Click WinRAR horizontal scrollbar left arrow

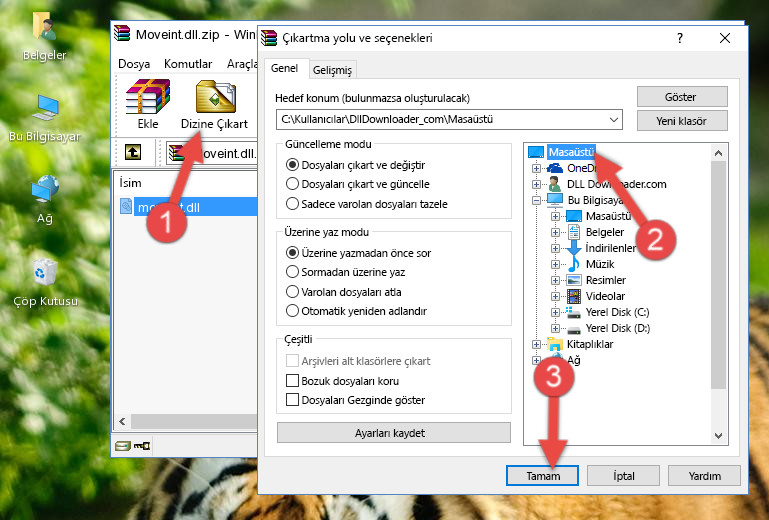(123, 421)
